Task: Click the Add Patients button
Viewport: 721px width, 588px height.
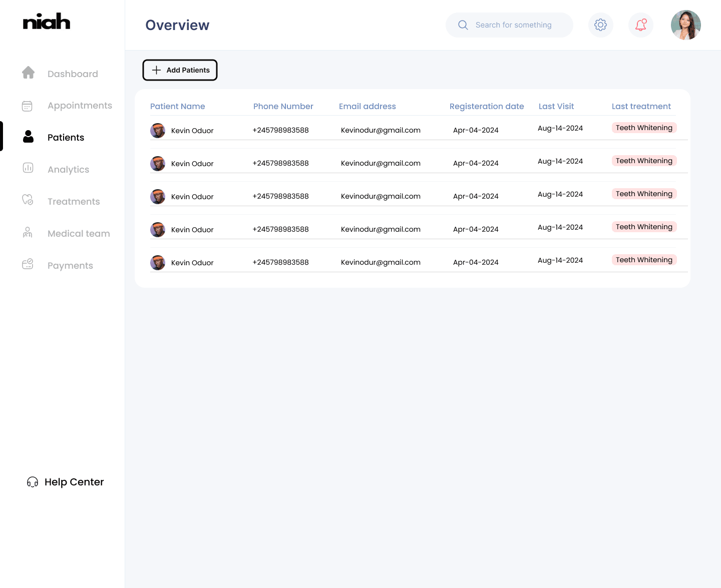Action: (180, 70)
